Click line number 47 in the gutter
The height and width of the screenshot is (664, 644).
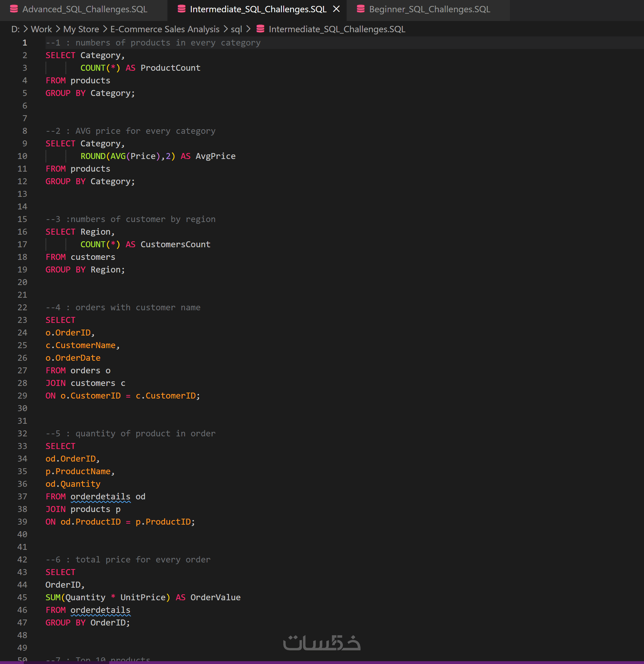click(22, 623)
